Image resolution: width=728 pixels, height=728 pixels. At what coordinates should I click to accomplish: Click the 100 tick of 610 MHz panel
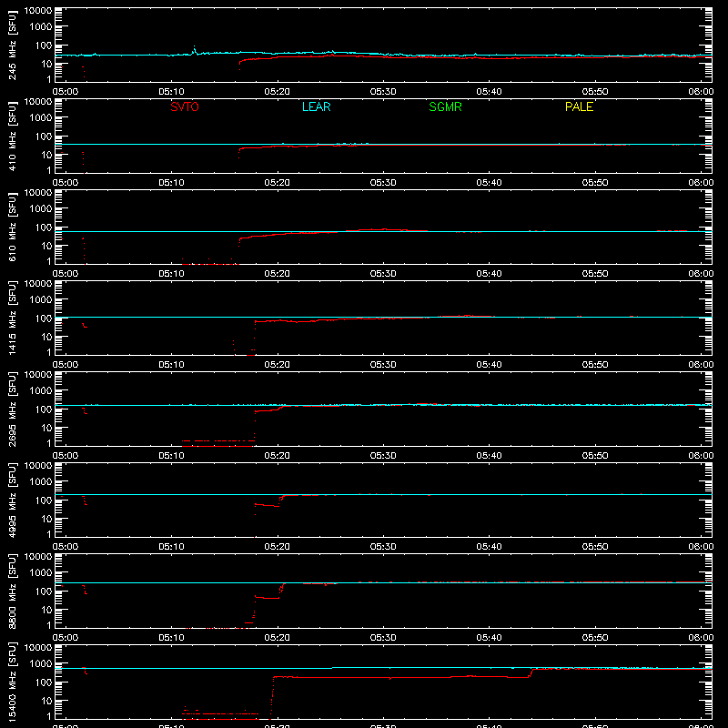[44, 227]
